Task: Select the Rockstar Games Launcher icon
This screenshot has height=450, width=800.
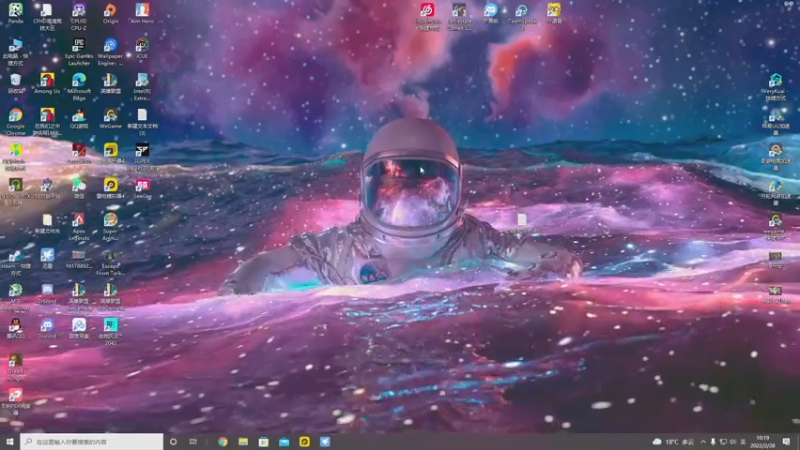Action: click(459, 16)
